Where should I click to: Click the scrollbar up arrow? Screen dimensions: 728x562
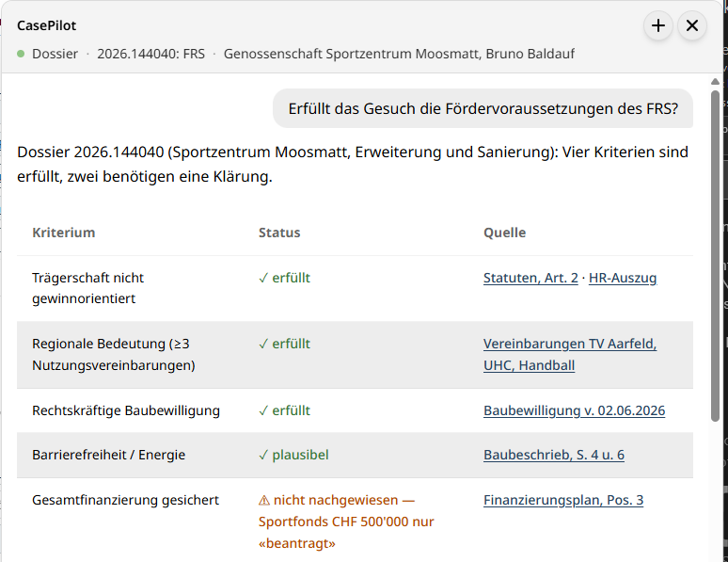click(715, 82)
